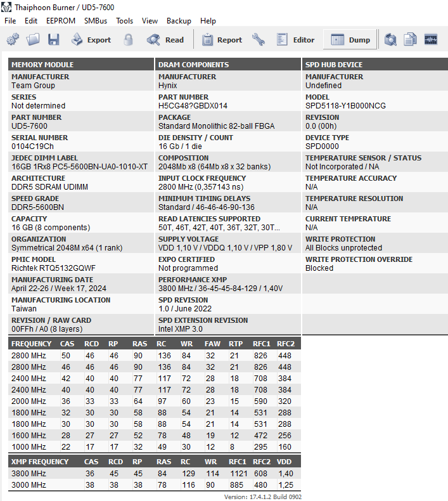Click the DRAM COMPONENTS section header
This screenshot has height=501, width=448.
tap(228, 64)
